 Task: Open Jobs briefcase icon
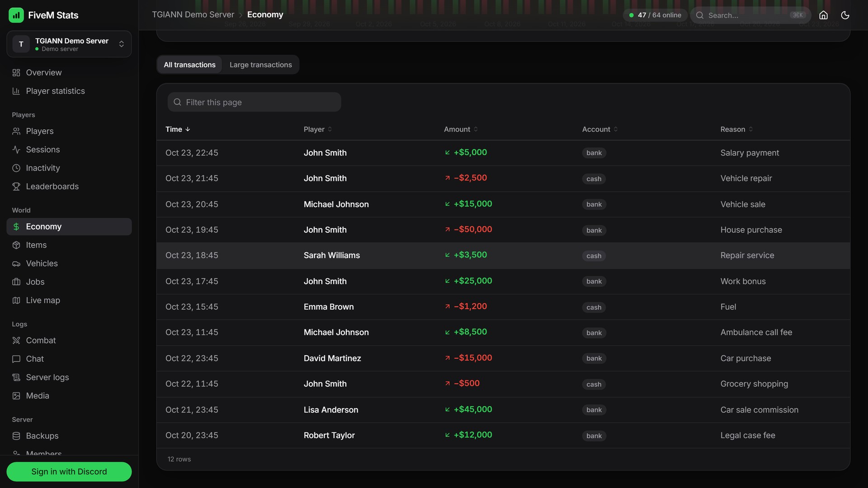(x=16, y=282)
